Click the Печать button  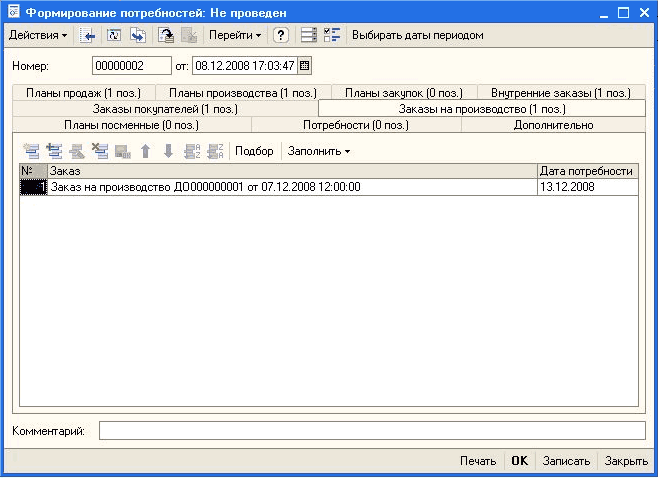tap(478, 461)
